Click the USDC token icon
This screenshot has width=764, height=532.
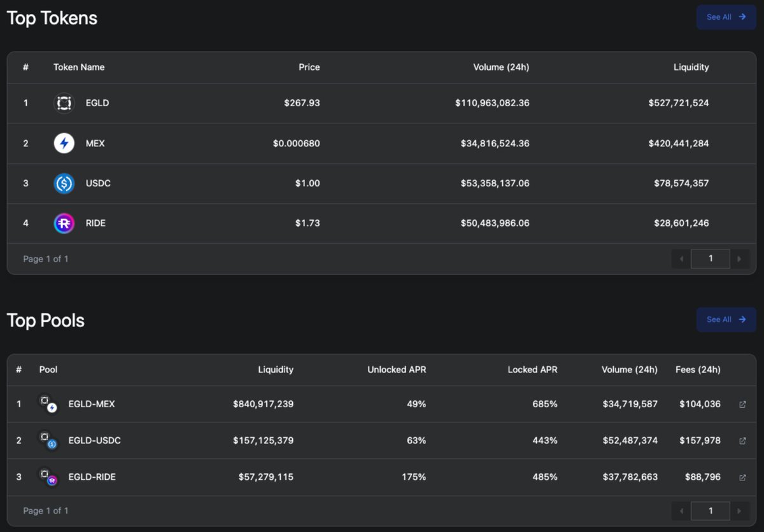point(64,183)
